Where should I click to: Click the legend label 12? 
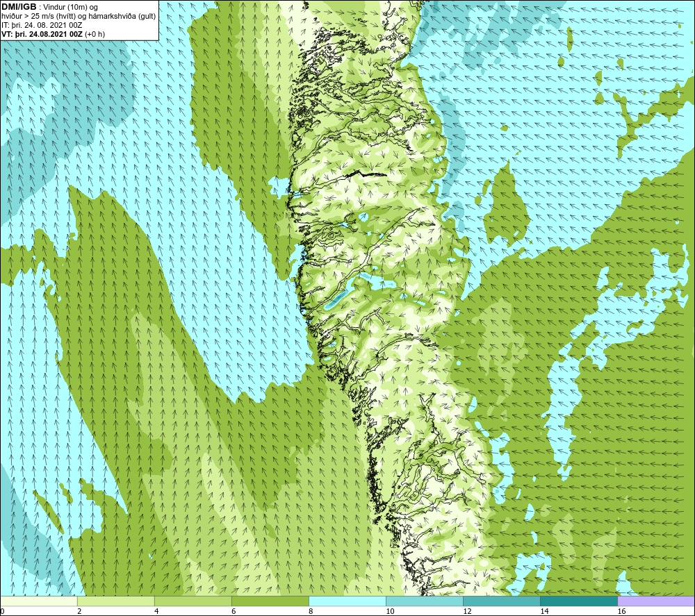467,612
